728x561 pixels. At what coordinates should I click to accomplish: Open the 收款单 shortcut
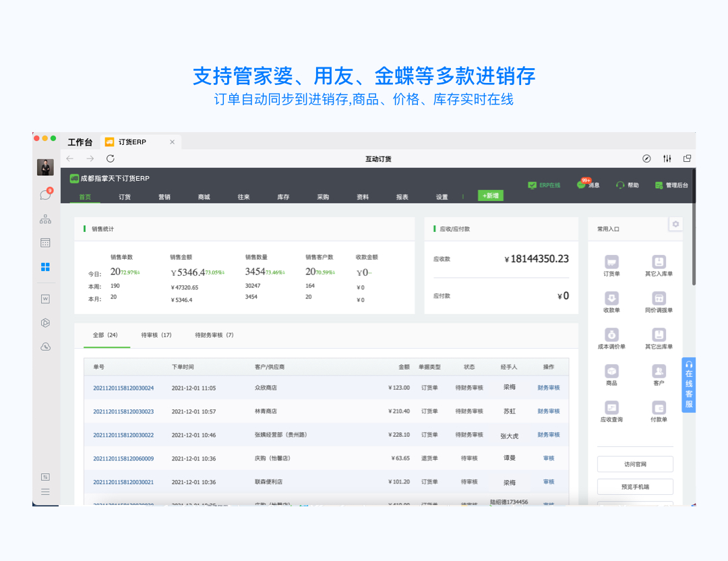click(x=611, y=302)
